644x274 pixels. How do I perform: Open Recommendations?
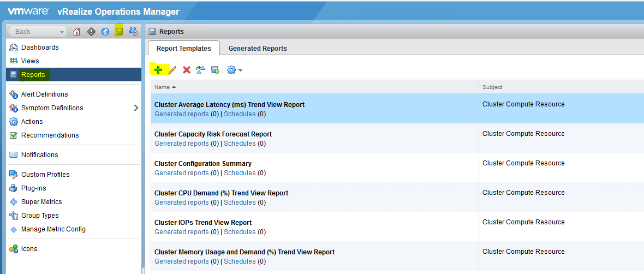(50, 135)
